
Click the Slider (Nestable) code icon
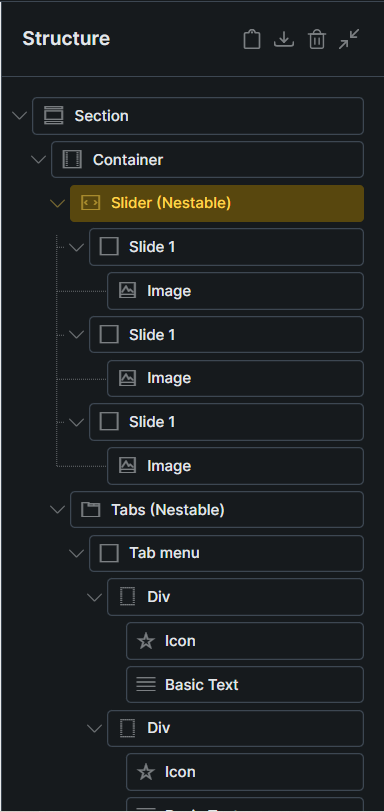click(91, 203)
